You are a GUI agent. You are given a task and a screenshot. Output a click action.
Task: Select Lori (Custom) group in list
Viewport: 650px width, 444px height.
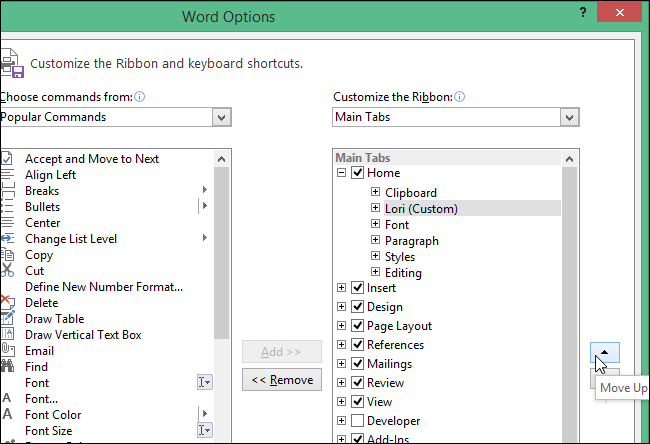(x=421, y=209)
